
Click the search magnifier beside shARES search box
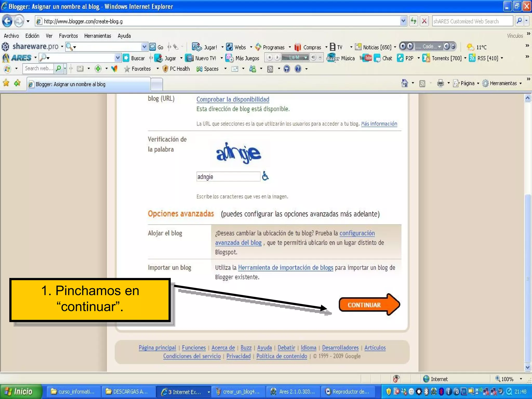(519, 21)
